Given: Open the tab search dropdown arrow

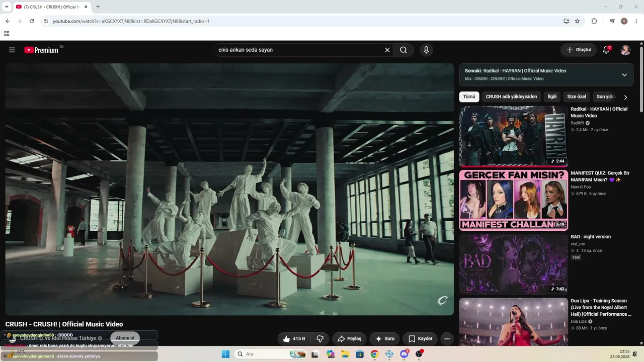Looking at the screenshot, I should coord(6,7).
